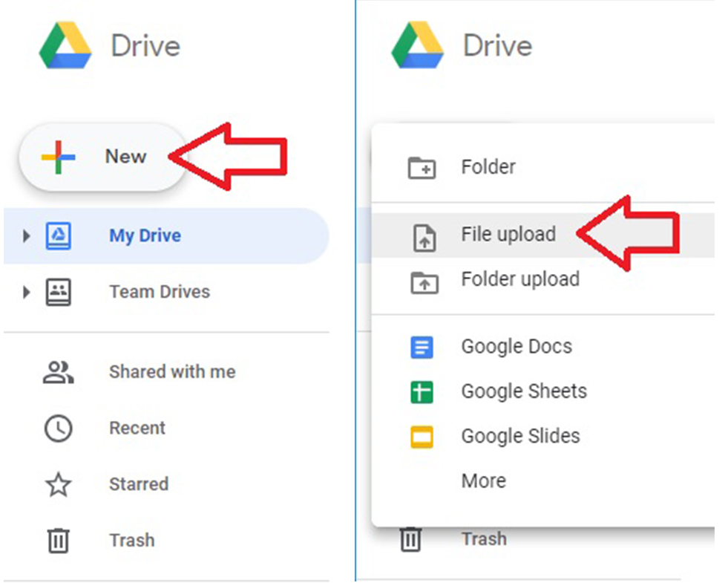Open the Recent files view
Screen dimensions: 728x583
click(x=137, y=429)
